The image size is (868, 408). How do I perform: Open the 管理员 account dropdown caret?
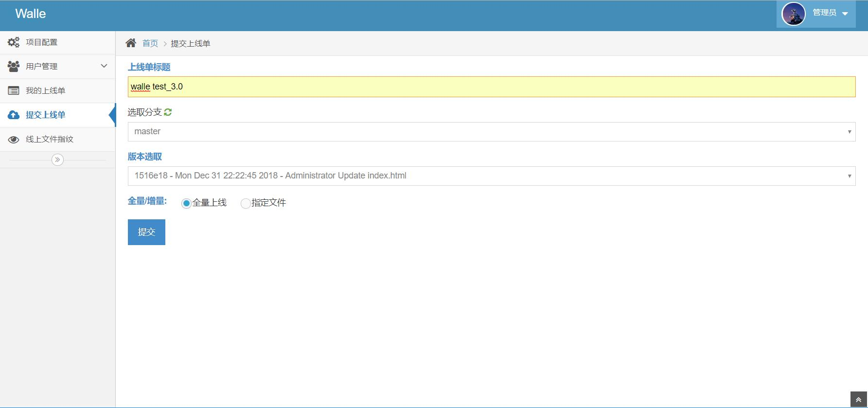click(x=845, y=14)
